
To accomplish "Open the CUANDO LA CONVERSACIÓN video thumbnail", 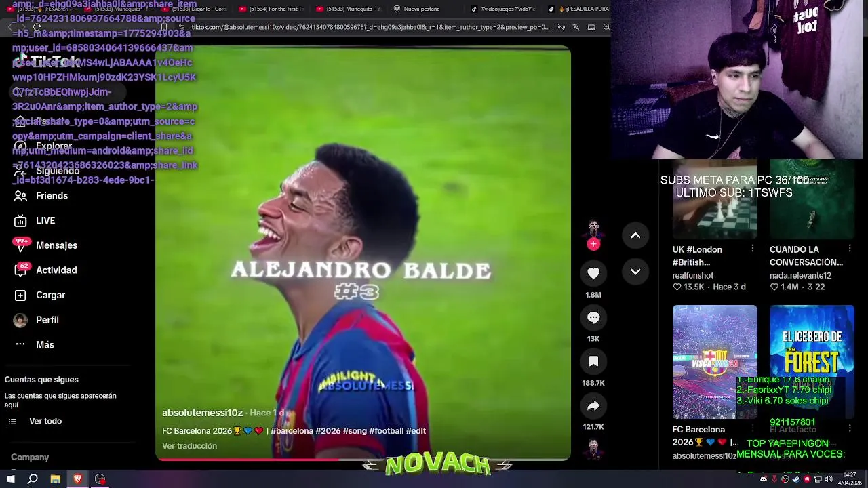I will click(812, 200).
